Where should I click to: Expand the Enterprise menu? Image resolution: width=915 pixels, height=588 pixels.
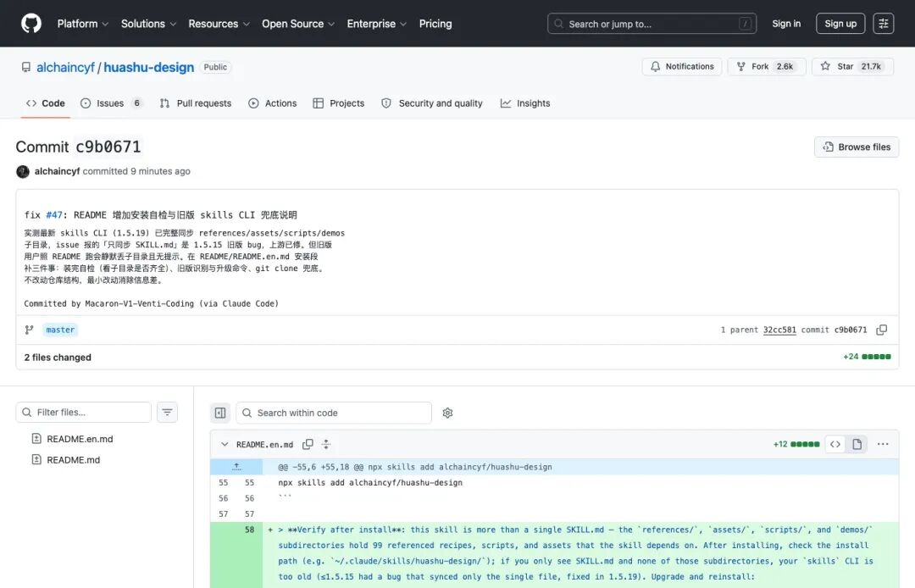coord(376,24)
